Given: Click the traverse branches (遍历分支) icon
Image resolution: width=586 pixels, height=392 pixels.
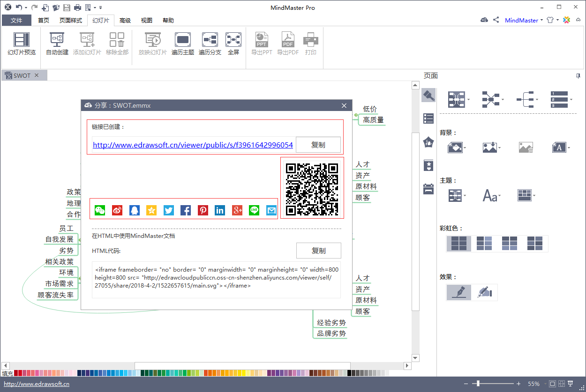Looking at the screenshot, I should pyautogui.click(x=210, y=44).
